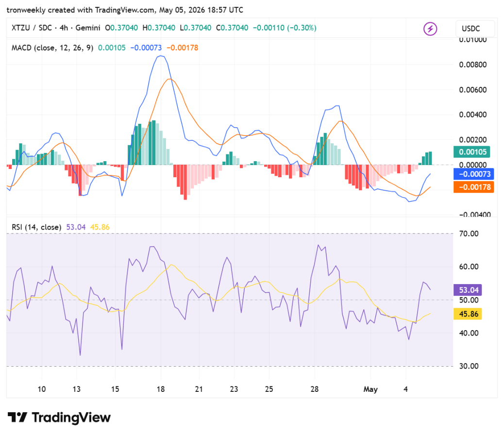Click the purple 53.04 RSI legend value
504x437 pixels.
(x=76, y=227)
